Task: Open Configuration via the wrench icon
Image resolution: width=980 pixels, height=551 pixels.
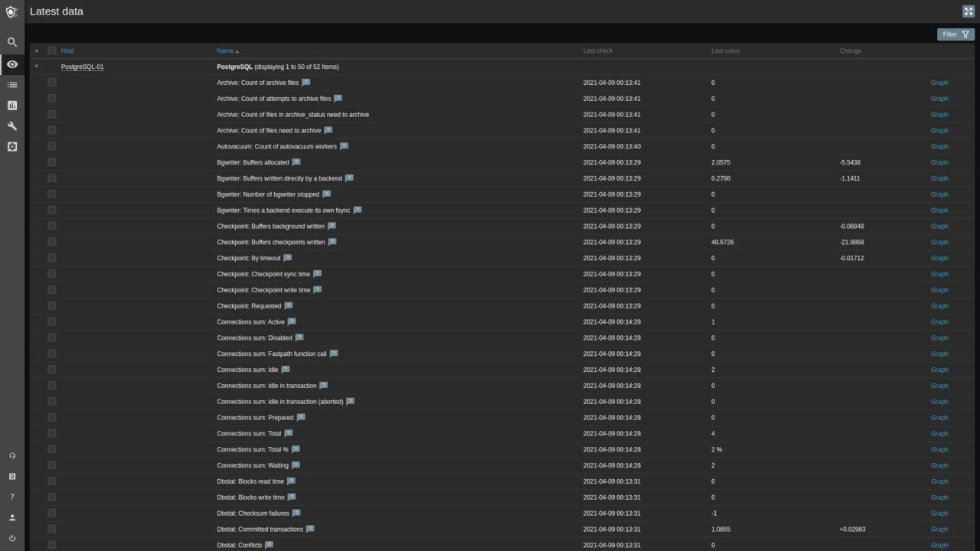Action: coord(11,126)
